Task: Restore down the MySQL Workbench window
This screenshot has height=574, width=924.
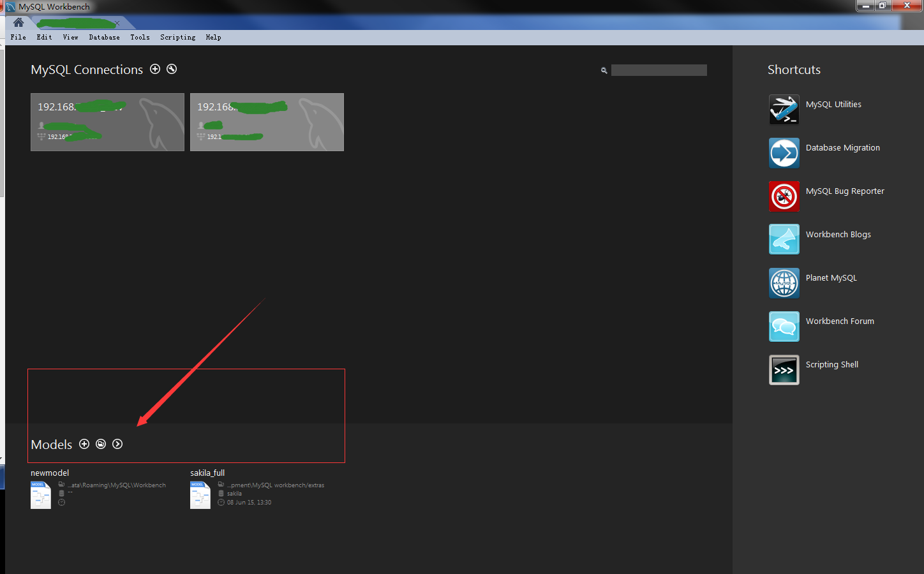Action: coord(883,6)
